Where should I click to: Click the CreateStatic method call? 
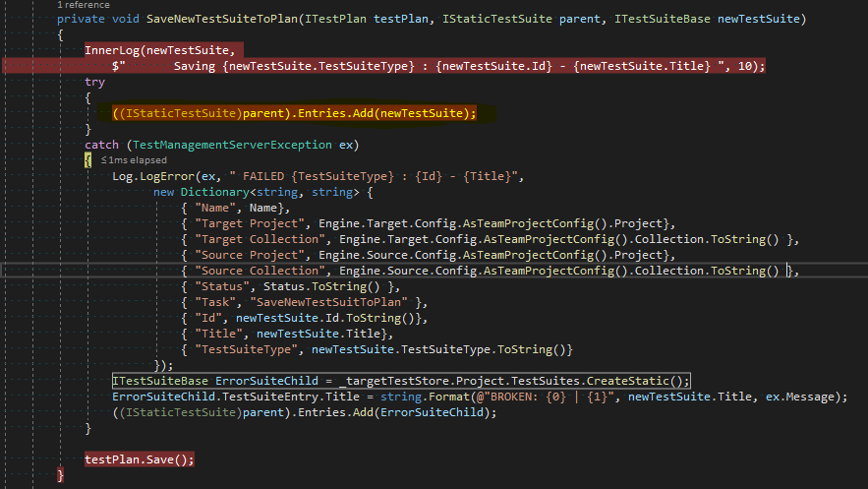point(628,381)
